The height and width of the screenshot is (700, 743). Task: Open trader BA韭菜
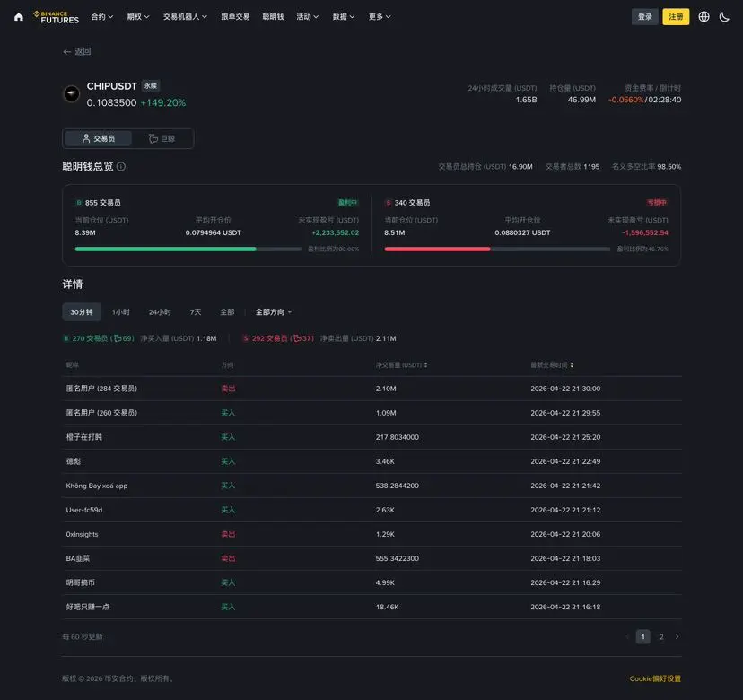pos(78,558)
